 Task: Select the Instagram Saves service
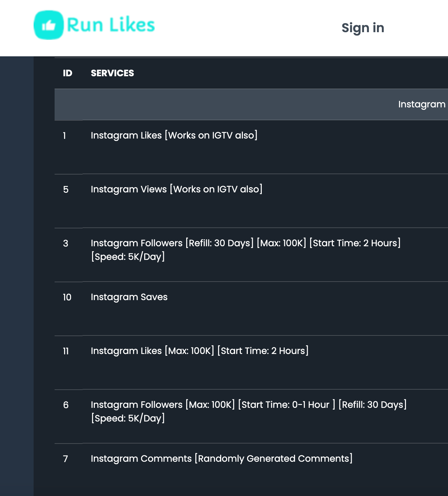tap(129, 297)
